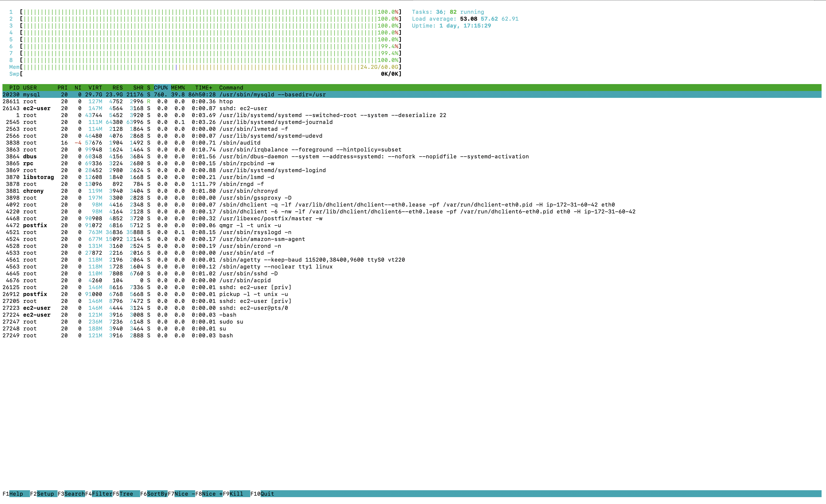
Task: Select the systemd-logind process row
Action: [x=412, y=170]
